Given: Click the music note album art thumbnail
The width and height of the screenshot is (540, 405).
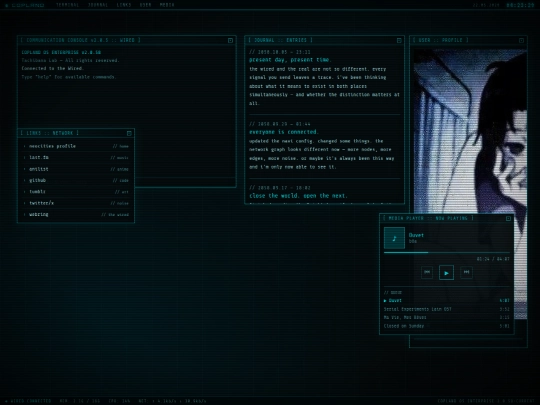Looking at the screenshot, I should tap(394, 238).
